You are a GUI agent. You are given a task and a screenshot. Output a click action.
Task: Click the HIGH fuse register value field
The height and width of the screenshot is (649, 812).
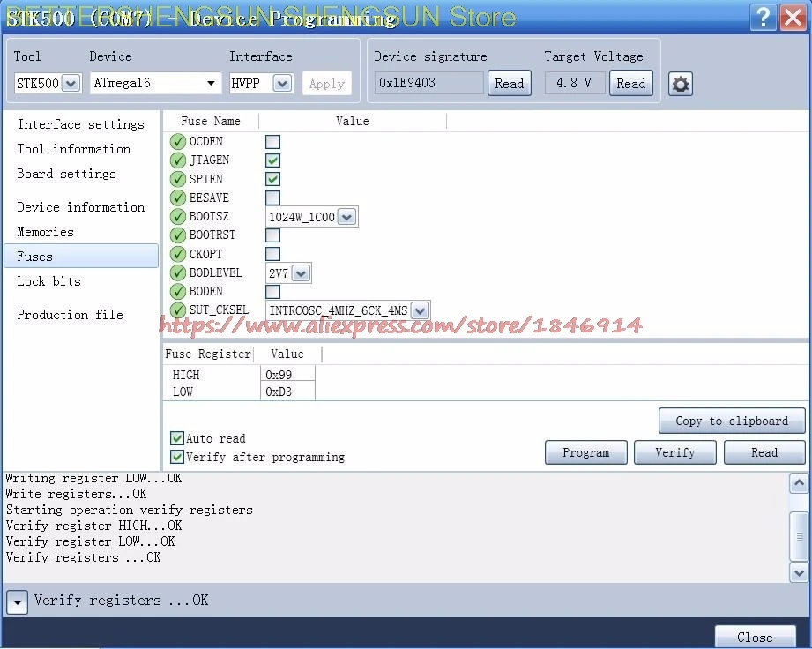(287, 375)
